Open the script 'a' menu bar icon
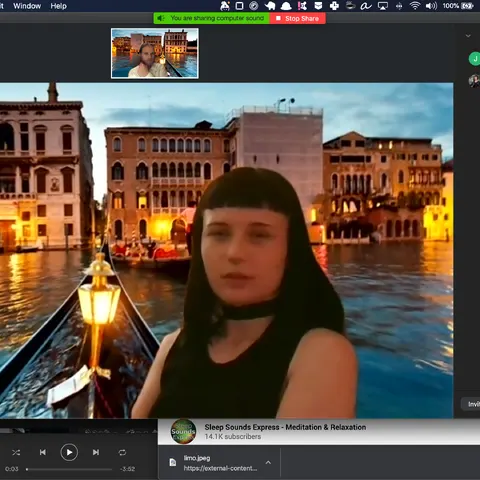Viewport: 480px width, 480px height. [366, 6]
